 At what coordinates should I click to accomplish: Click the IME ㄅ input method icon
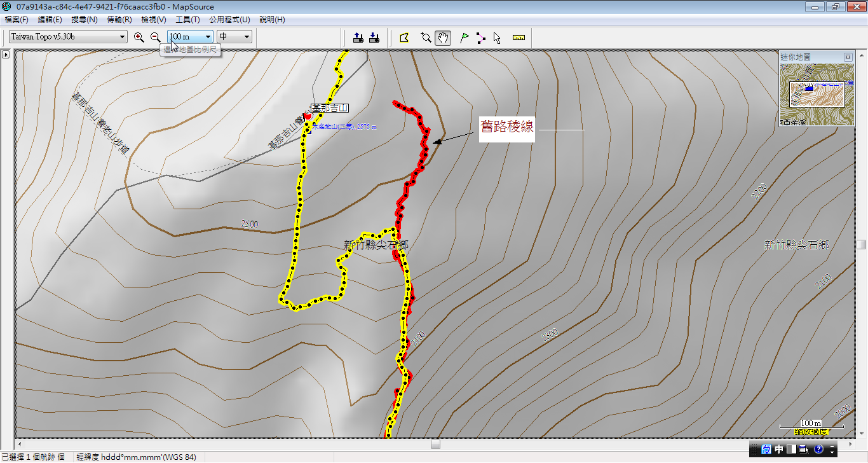(x=766, y=450)
